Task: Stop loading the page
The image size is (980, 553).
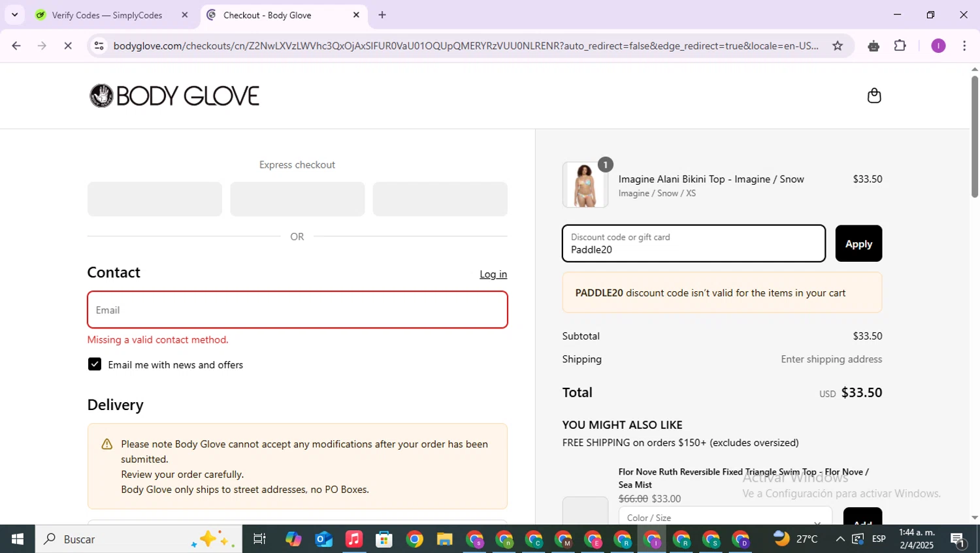Action: (x=68, y=46)
